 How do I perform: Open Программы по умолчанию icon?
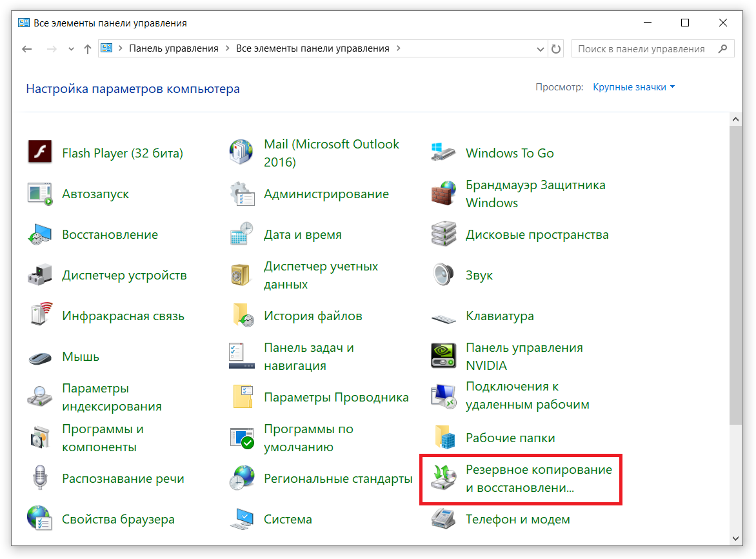[x=242, y=438]
